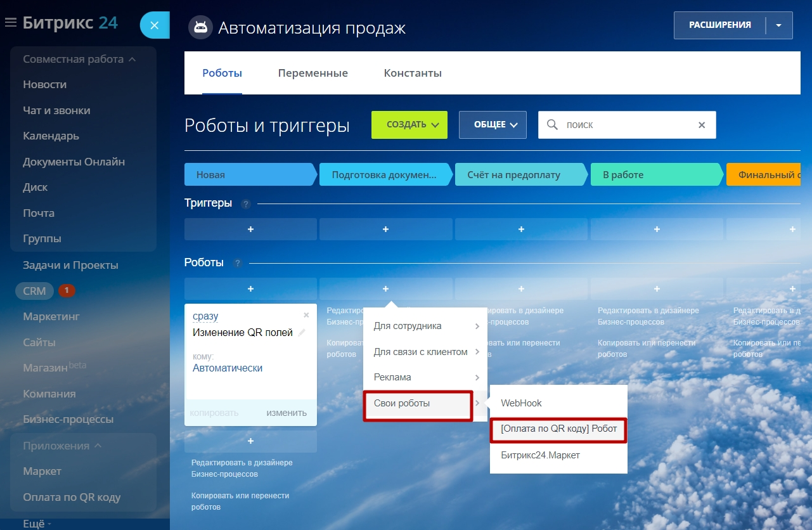Collapse the Приложения section
Image resolution: width=812 pixels, height=530 pixels.
tap(62, 446)
